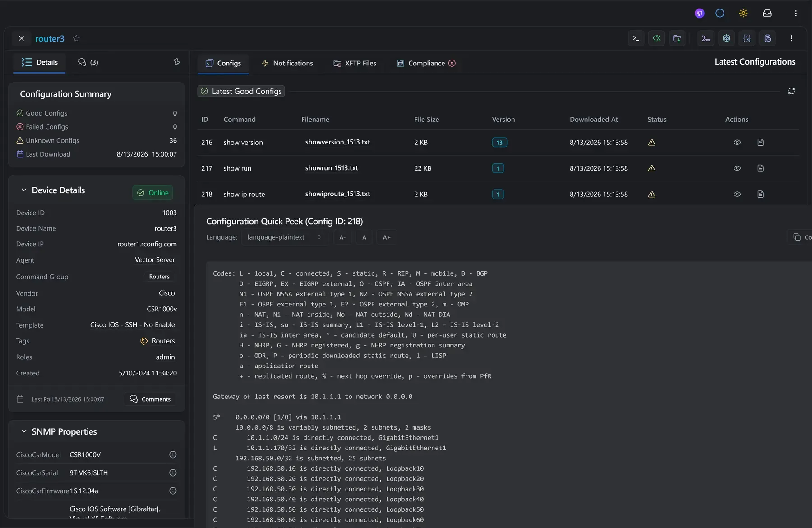Click the Failed Configs x icon
Image resolution: width=812 pixels, height=528 pixels.
point(20,127)
